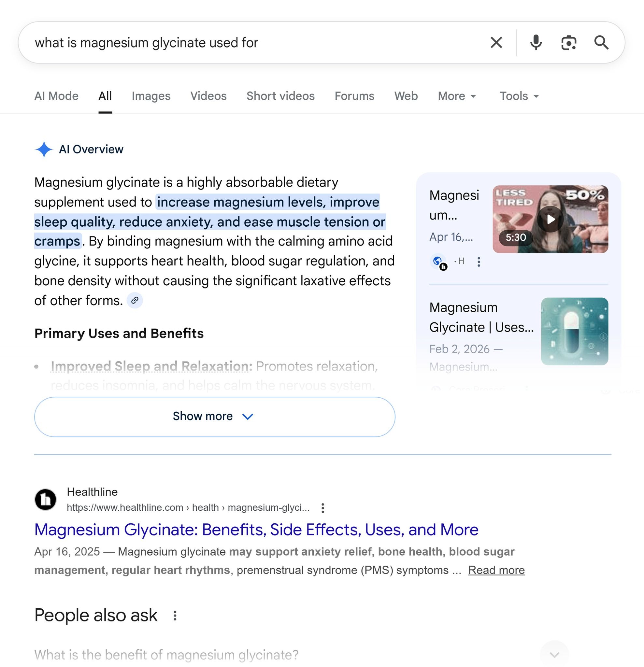The image size is (644, 667).
Task: Open the source link icon after the AI summary
Action: [x=135, y=301]
